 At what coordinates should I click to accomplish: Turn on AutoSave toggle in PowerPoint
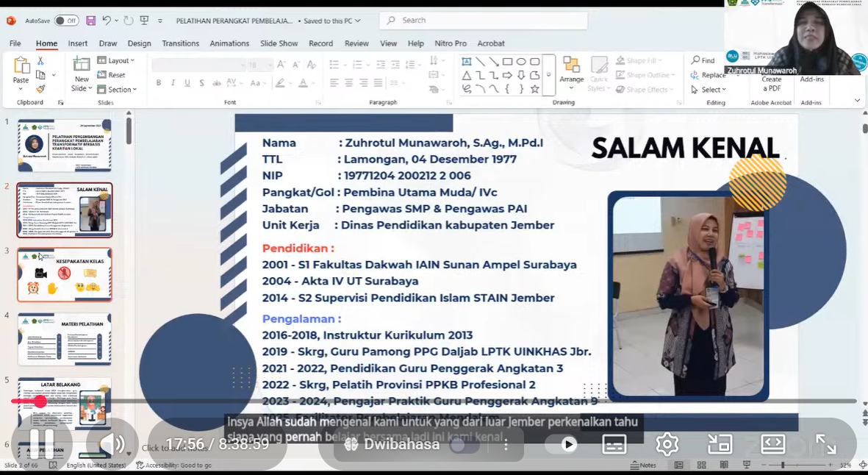[66, 21]
